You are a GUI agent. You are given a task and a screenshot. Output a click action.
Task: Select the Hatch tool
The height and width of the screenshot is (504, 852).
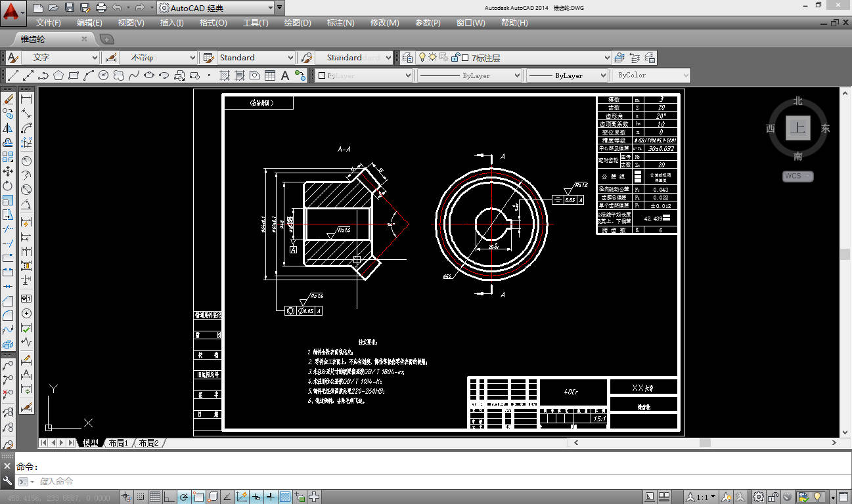pos(225,75)
